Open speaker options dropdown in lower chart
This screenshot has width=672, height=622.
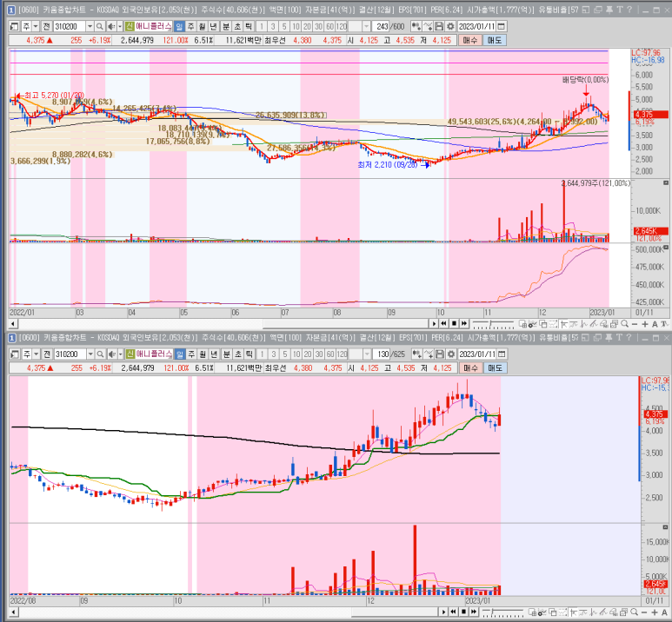pyautogui.click(x=120, y=354)
